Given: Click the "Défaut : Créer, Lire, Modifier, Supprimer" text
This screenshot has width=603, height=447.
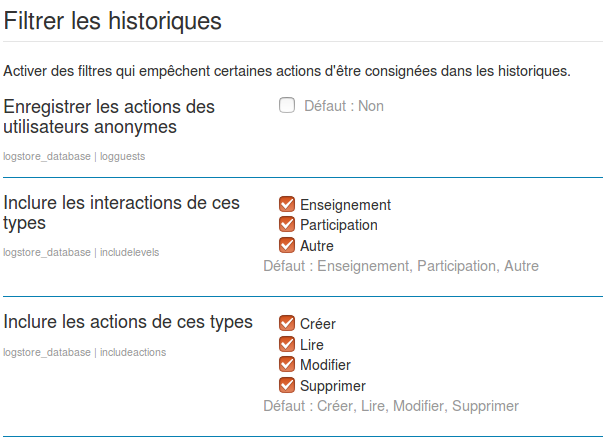Looking at the screenshot, I should coord(390,406).
